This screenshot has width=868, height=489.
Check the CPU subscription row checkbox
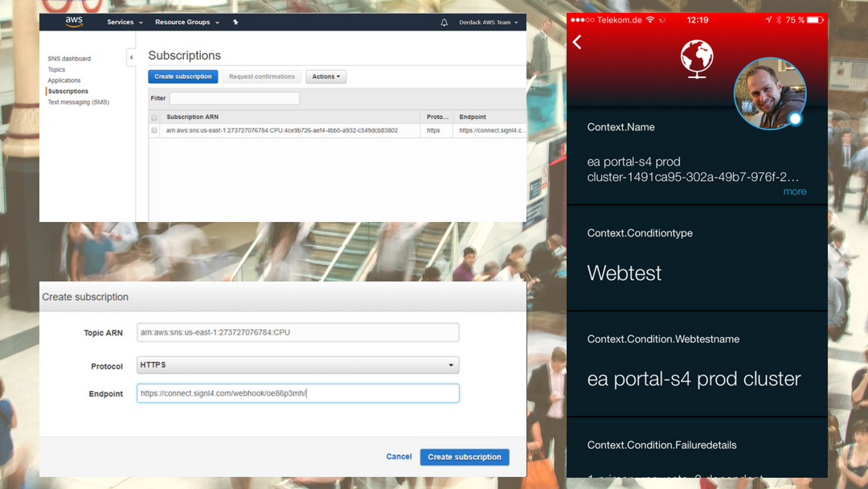coord(154,131)
